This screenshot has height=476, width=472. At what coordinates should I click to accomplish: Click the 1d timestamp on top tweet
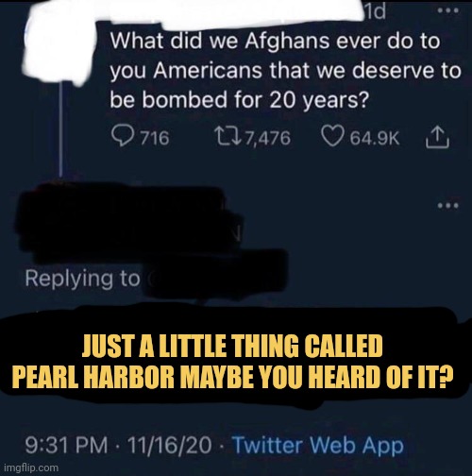pyautogui.click(x=375, y=12)
